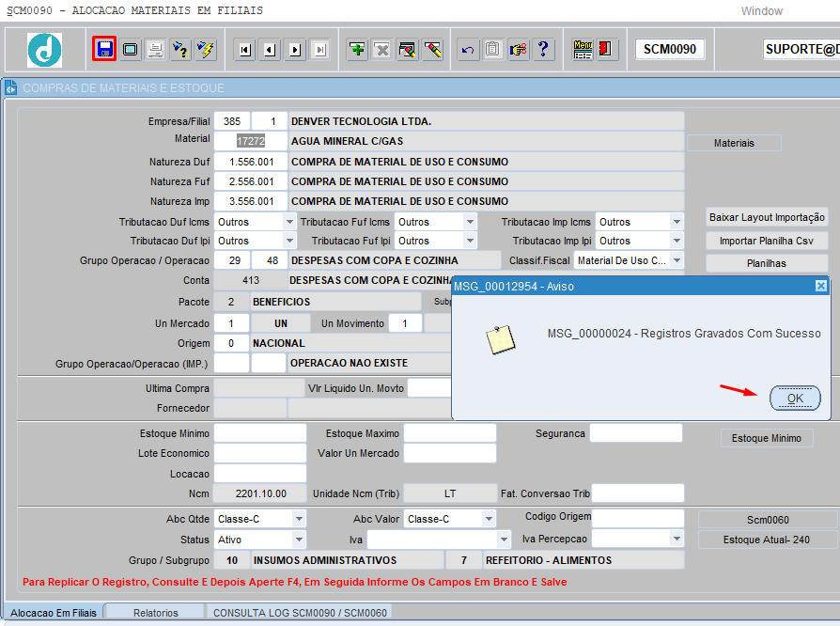Image resolution: width=840 pixels, height=626 pixels.
Task: Close the MSG_00012954 Aviso dialog with X
Action: 820,286
